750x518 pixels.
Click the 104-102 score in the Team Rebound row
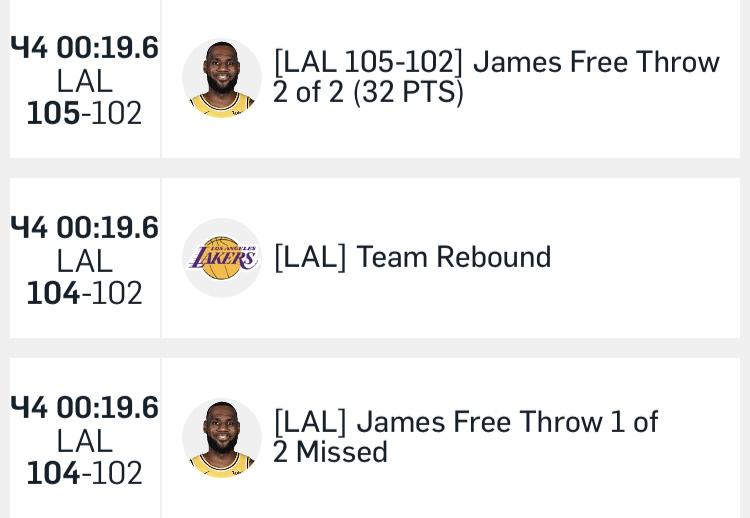(84, 293)
